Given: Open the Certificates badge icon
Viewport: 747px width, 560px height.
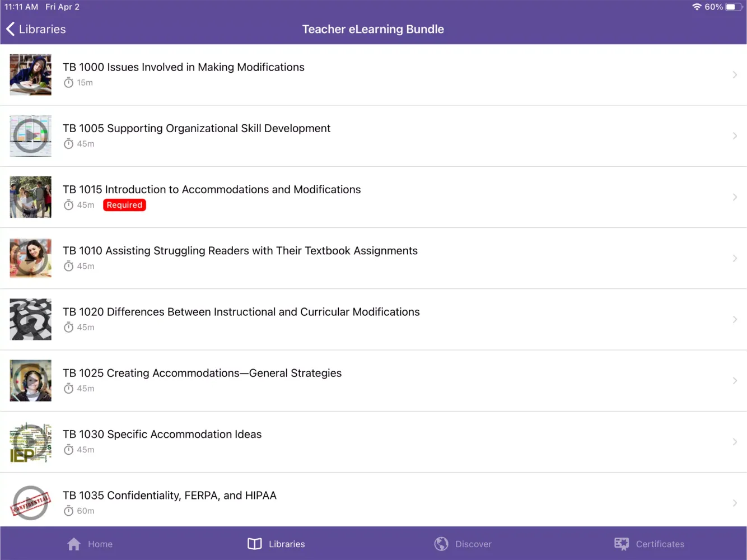Looking at the screenshot, I should pyautogui.click(x=622, y=544).
